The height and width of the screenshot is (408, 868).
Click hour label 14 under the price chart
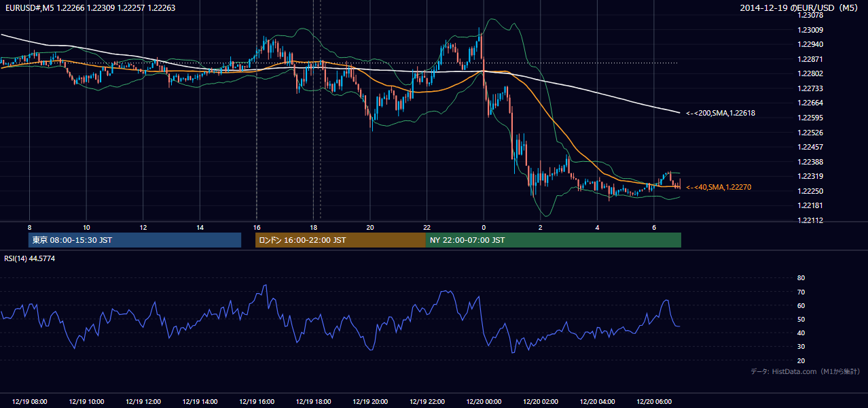pos(200,227)
